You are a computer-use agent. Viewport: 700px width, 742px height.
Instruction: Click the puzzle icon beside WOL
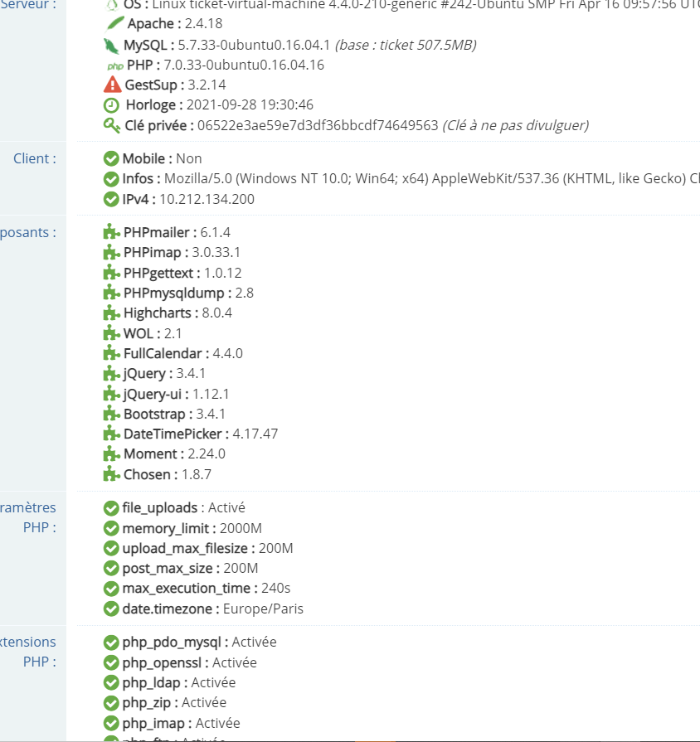coord(111,333)
